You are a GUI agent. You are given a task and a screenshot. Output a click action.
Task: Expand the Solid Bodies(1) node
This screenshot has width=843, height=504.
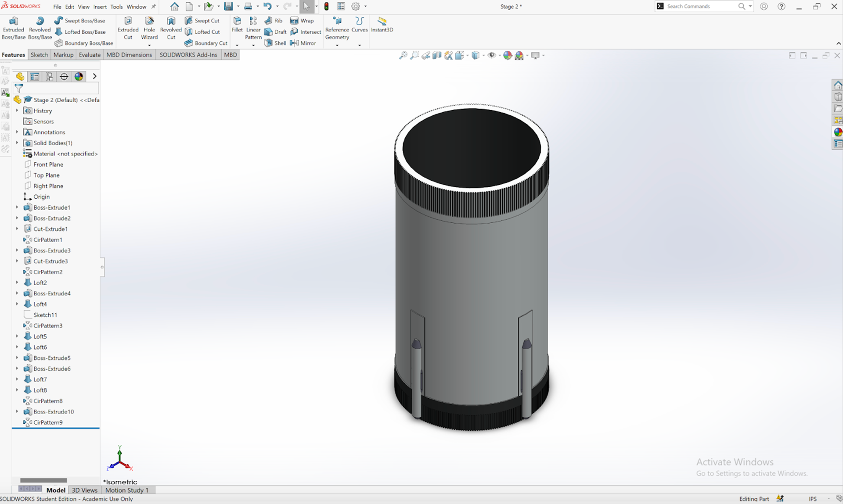(17, 143)
